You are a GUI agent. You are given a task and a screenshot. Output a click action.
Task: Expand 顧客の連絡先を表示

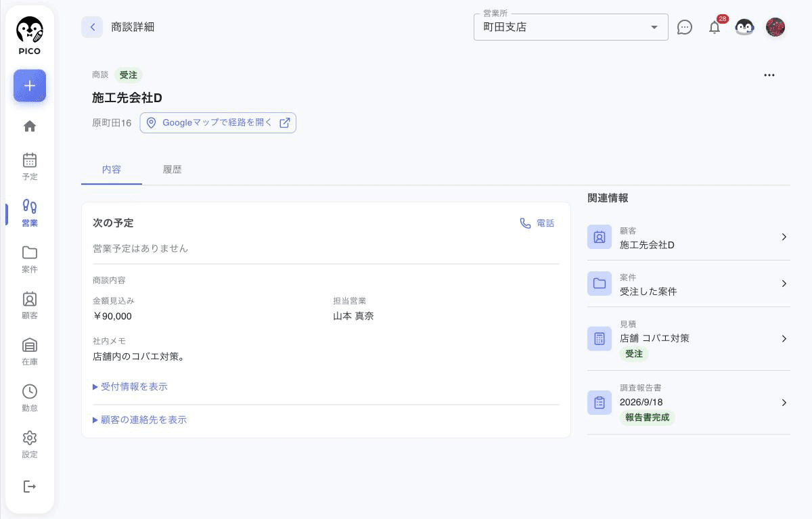click(x=139, y=420)
